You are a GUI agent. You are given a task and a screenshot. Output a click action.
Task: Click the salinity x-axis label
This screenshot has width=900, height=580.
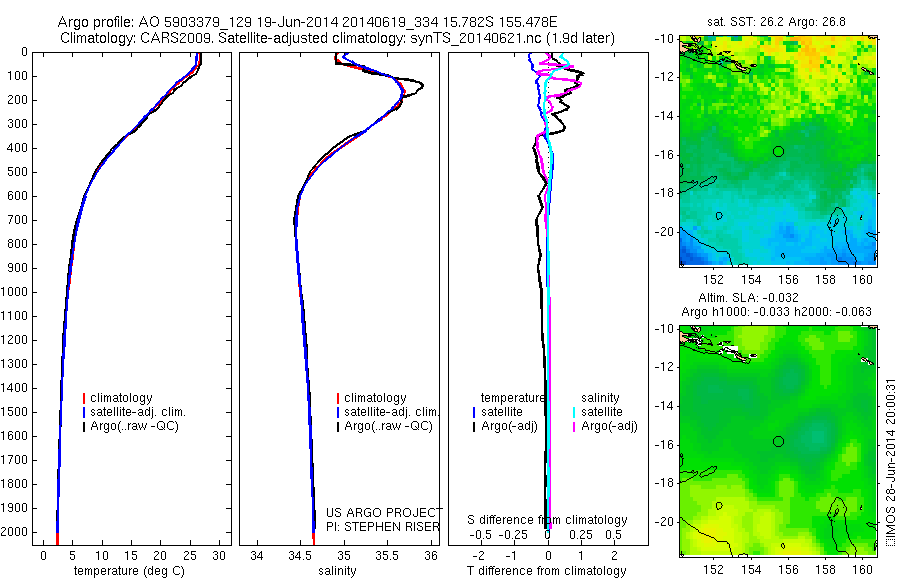click(x=338, y=571)
